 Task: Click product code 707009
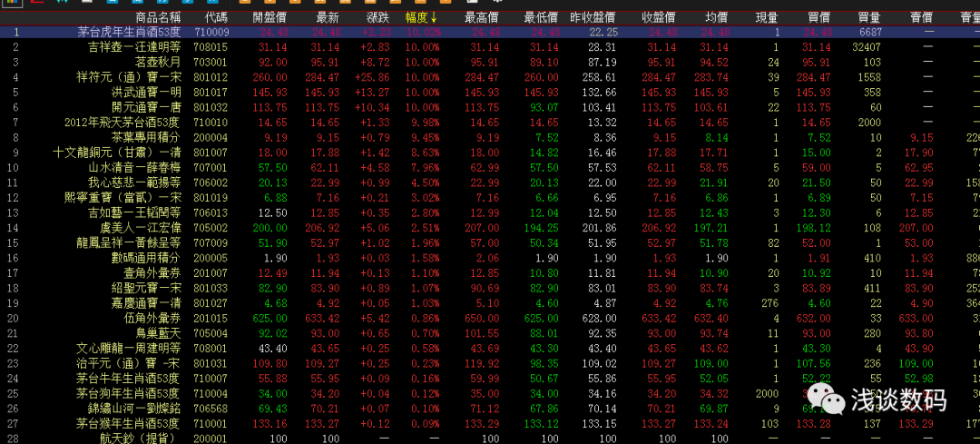211,242
